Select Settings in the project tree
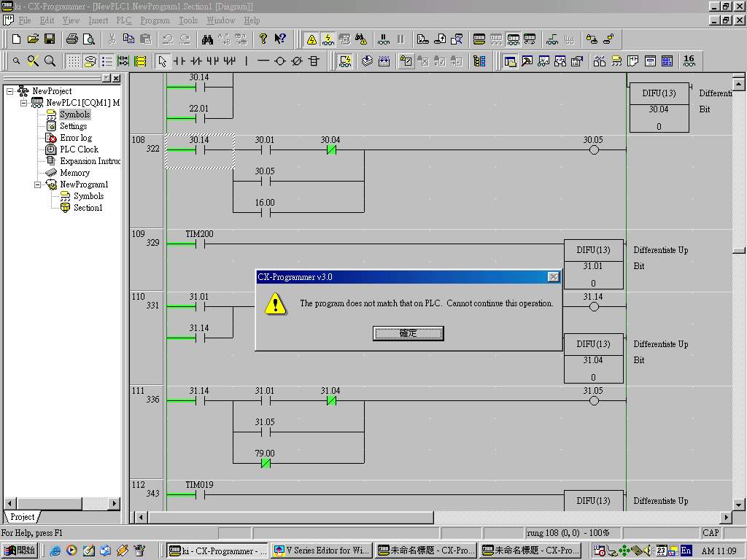747x560 pixels. coord(74,126)
